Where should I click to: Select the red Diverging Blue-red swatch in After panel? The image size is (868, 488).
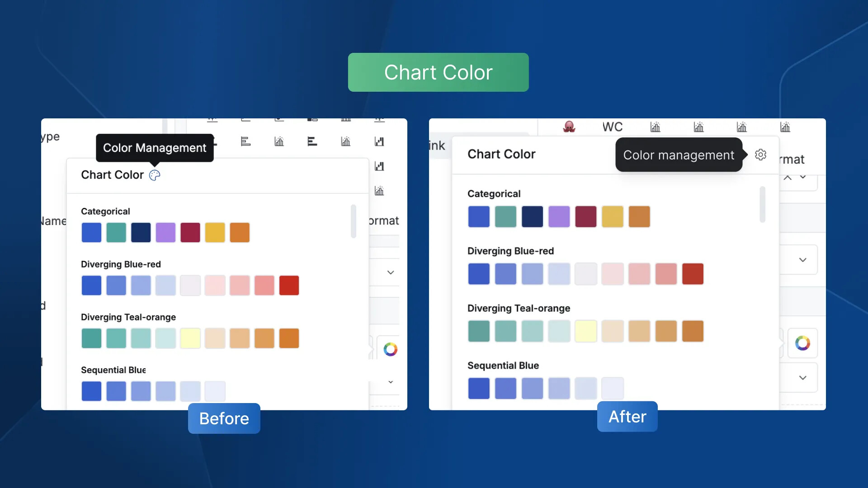693,274
